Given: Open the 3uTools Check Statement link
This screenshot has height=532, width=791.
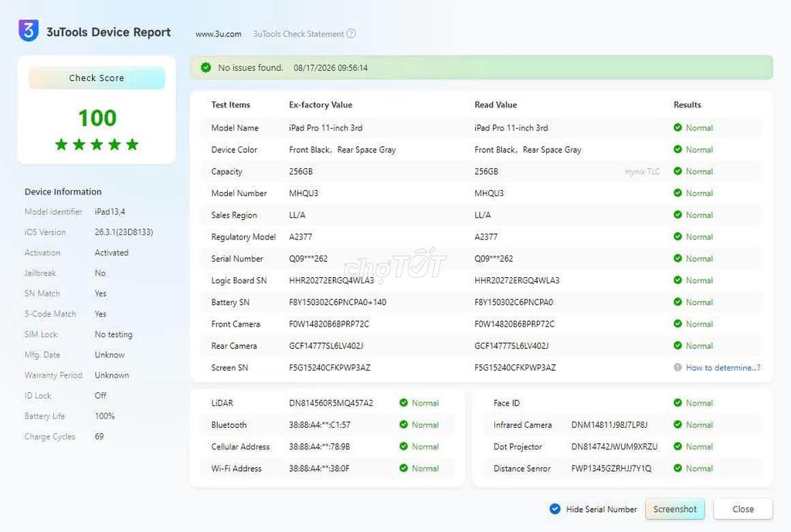Looking at the screenshot, I should pos(298,34).
